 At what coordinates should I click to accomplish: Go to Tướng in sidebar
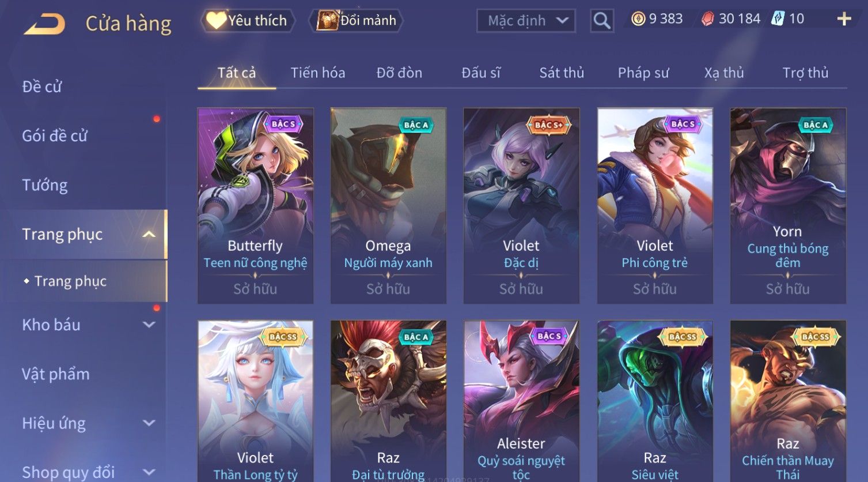(45, 185)
